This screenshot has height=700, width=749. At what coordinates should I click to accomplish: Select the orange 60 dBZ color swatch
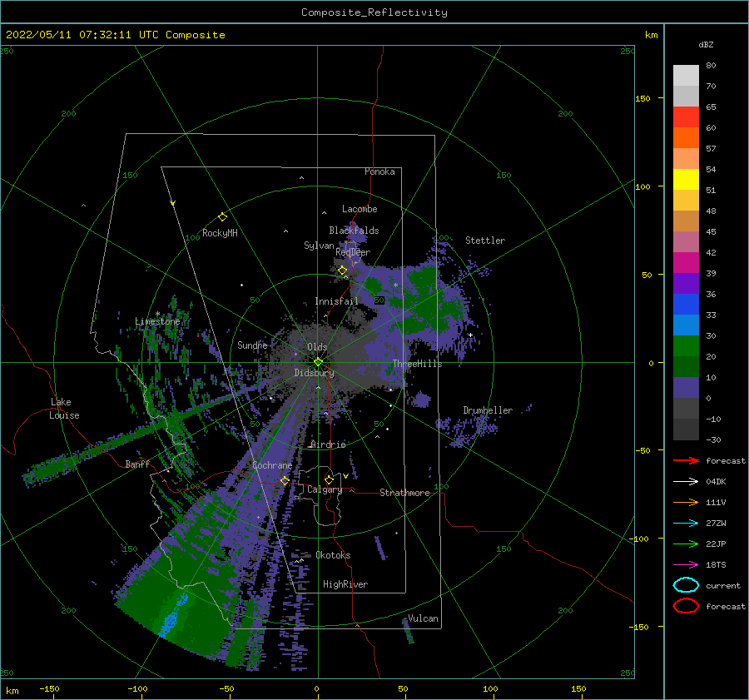pyautogui.click(x=686, y=138)
